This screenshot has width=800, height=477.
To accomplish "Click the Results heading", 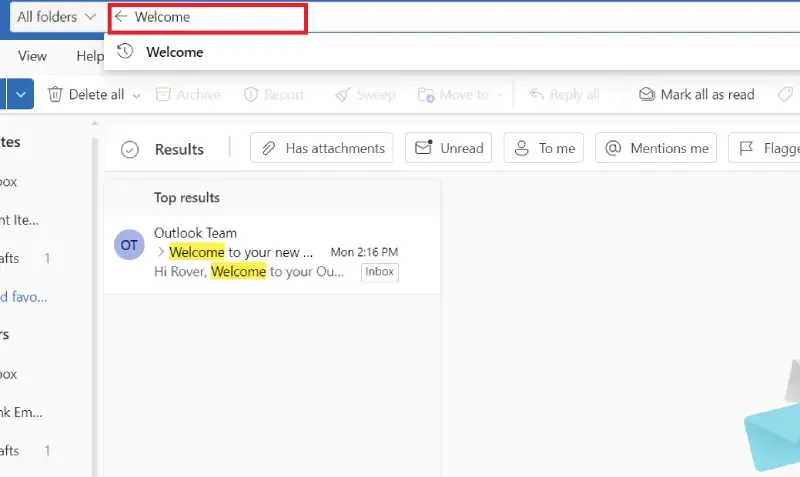I will tap(179, 149).
